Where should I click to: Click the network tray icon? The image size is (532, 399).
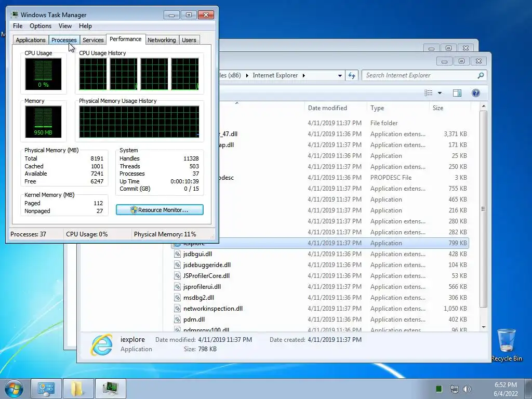(454, 389)
